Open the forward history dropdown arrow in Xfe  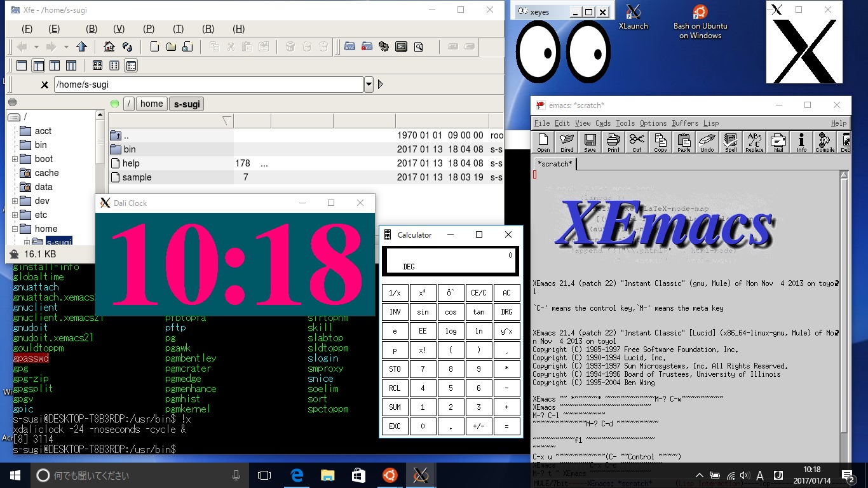coord(65,46)
